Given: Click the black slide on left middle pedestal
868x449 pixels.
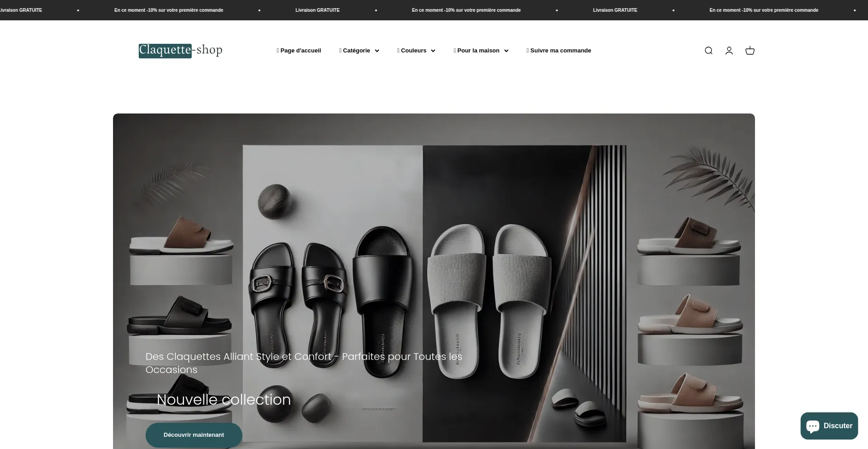Looking at the screenshot, I should tap(181, 317).
